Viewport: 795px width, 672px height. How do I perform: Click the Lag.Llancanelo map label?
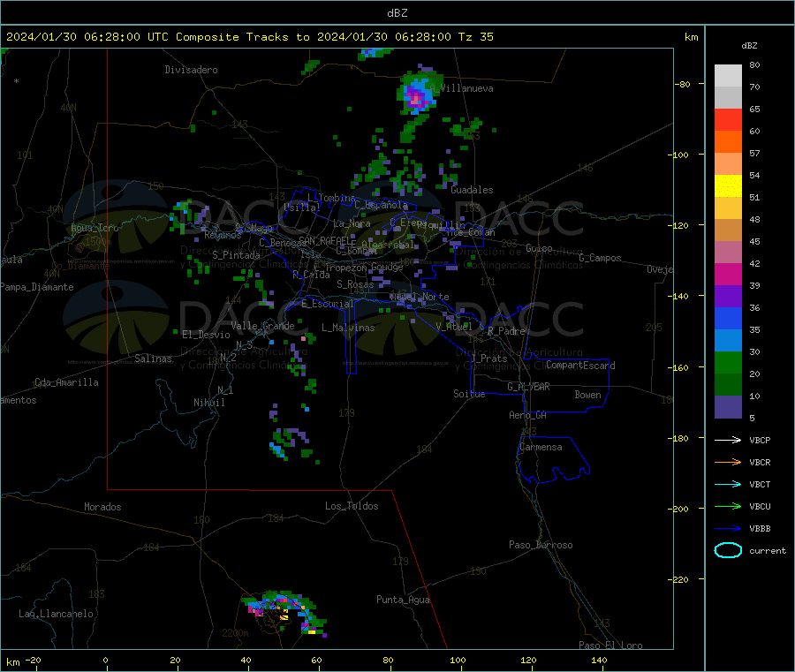click(57, 614)
